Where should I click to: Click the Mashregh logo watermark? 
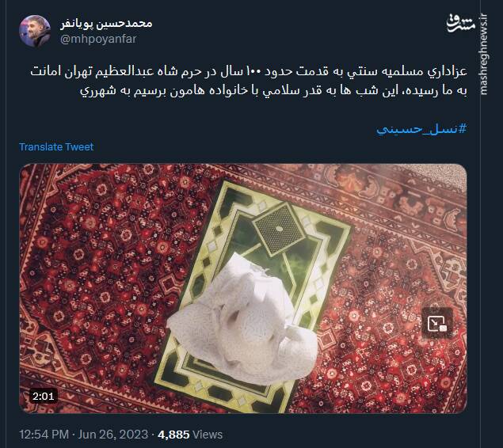pos(461,24)
